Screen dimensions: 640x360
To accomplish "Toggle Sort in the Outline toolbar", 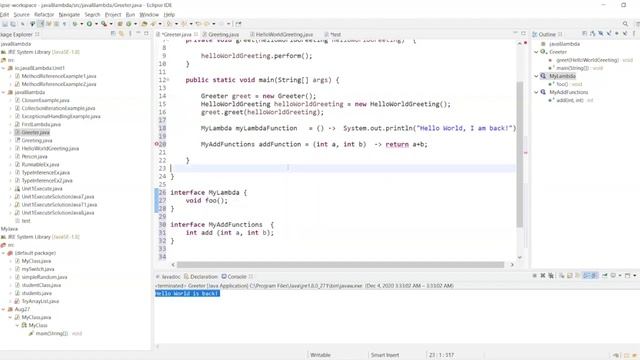I will click(x=593, y=33).
